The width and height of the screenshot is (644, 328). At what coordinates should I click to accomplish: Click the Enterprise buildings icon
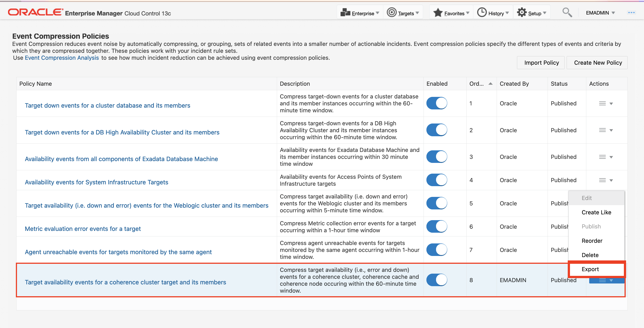click(345, 13)
